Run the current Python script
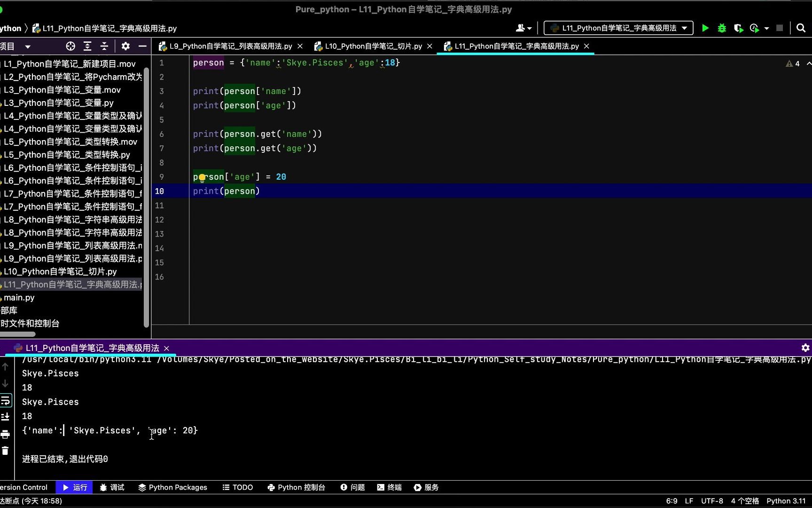This screenshot has height=508, width=812. pos(705,28)
